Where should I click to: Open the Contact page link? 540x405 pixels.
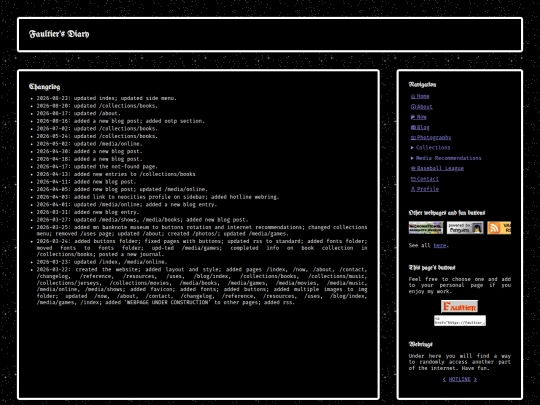click(424, 179)
